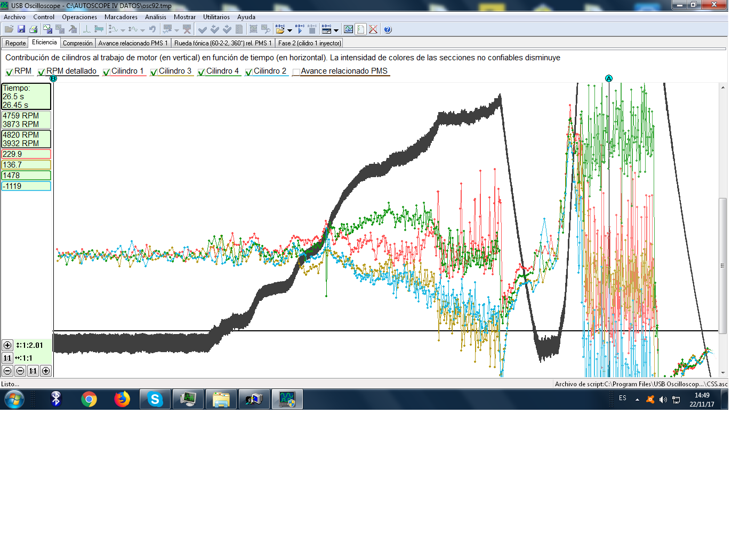Zoom in vertically with plus button

[6, 345]
